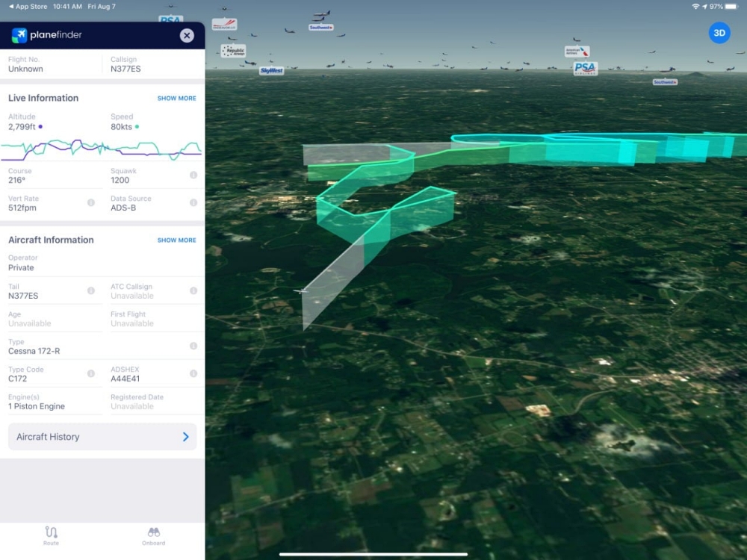
Task: Tap the altitude and speed graph
Action: [x=102, y=149]
